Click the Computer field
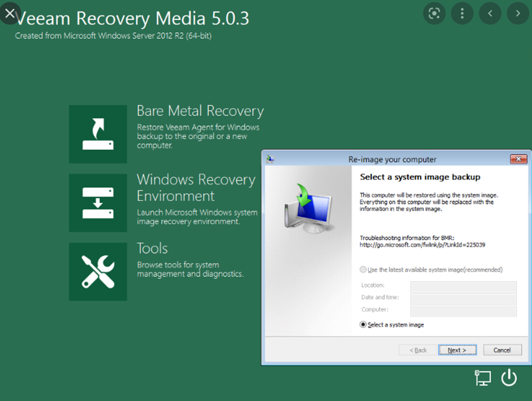The height and width of the screenshot is (401, 532). [464, 311]
